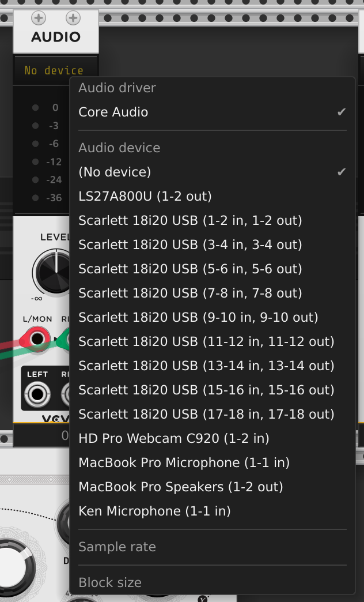The width and height of the screenshot is (364, 602).
Task: Click the 0 dB meter LED
Action: click(35, 107)
